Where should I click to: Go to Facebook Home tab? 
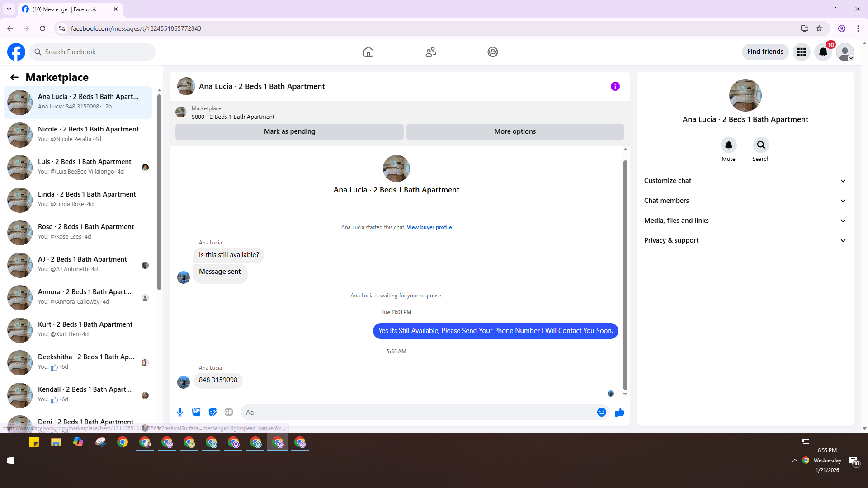(x=368, y=52)
